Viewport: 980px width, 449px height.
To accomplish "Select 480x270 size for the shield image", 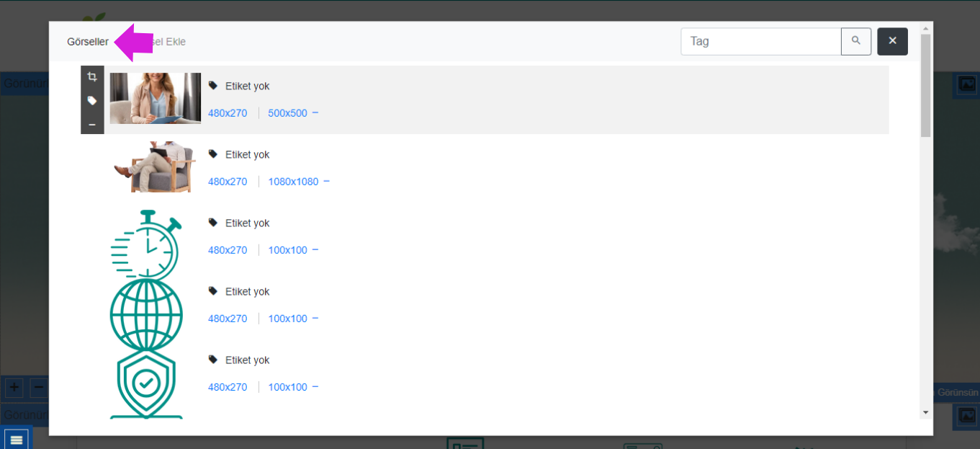I will (228, 387).
